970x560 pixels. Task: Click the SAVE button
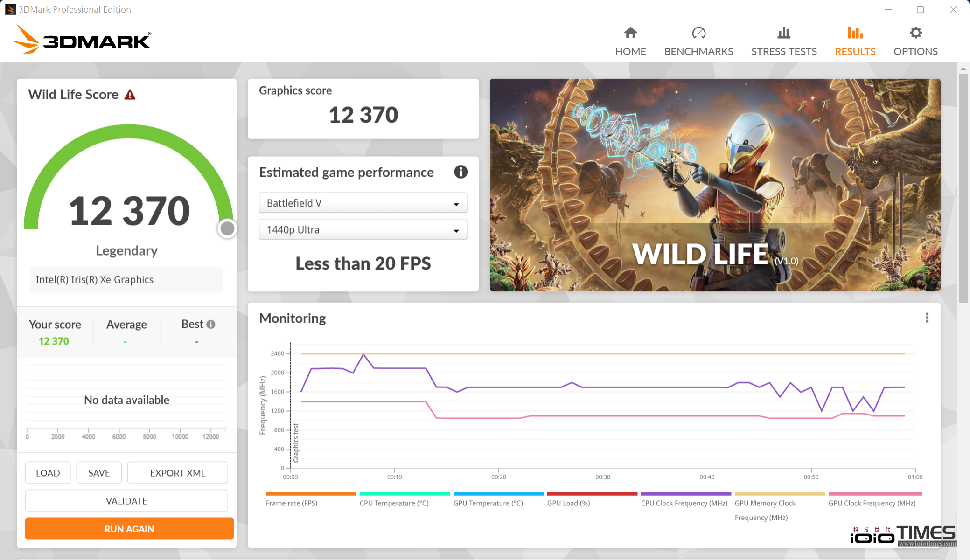pos(99,473)
